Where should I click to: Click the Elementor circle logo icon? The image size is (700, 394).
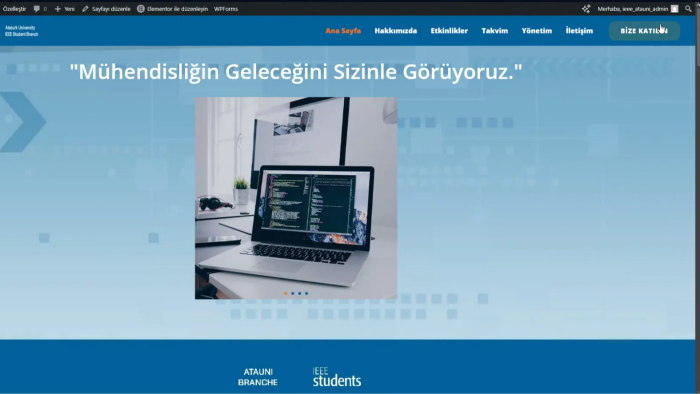point(141,9)
